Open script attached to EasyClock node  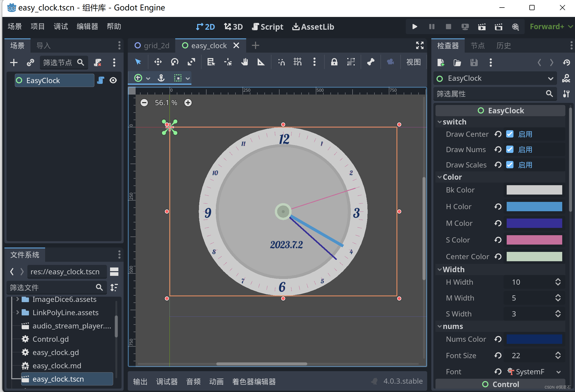click(101, 80)
